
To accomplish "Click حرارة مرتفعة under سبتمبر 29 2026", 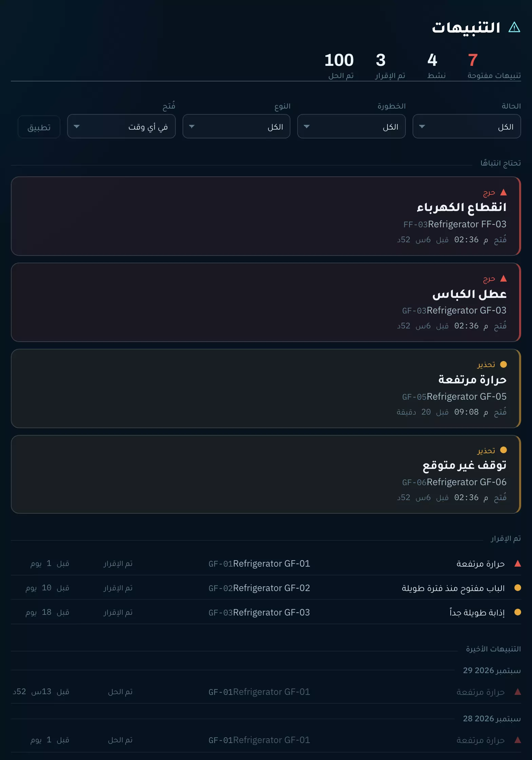I will pyautogui.click(x=480, y=692).
